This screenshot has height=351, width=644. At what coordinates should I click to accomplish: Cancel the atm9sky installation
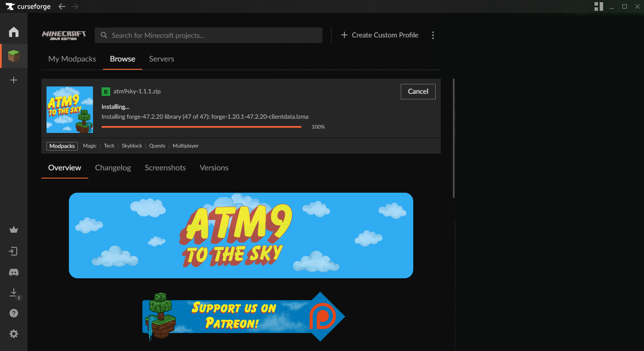(418, 91)
